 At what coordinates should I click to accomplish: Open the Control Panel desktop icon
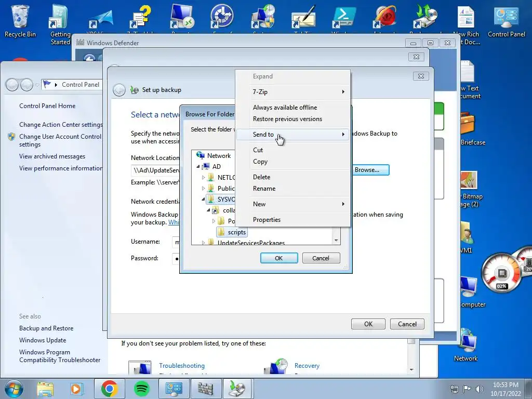[x=506, y=21]
